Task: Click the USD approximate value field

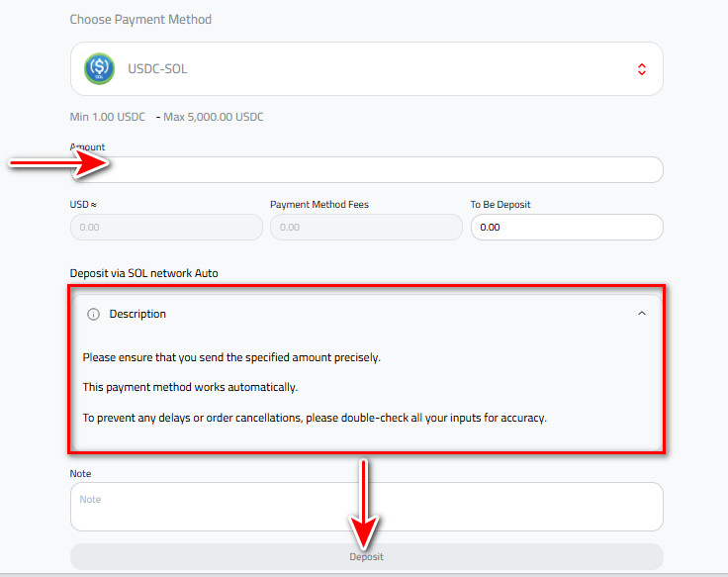Action: point(166,228)
